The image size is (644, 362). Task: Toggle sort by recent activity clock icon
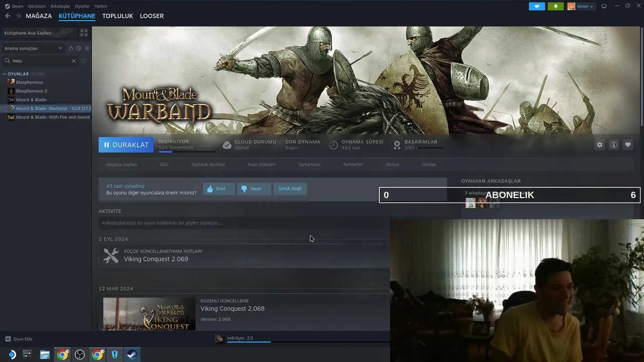coord(78,48)
